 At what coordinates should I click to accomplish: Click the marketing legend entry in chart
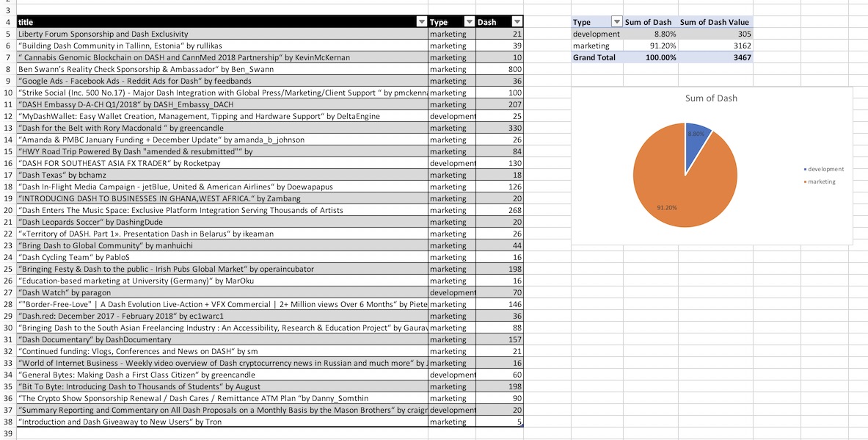click(820, 181)
